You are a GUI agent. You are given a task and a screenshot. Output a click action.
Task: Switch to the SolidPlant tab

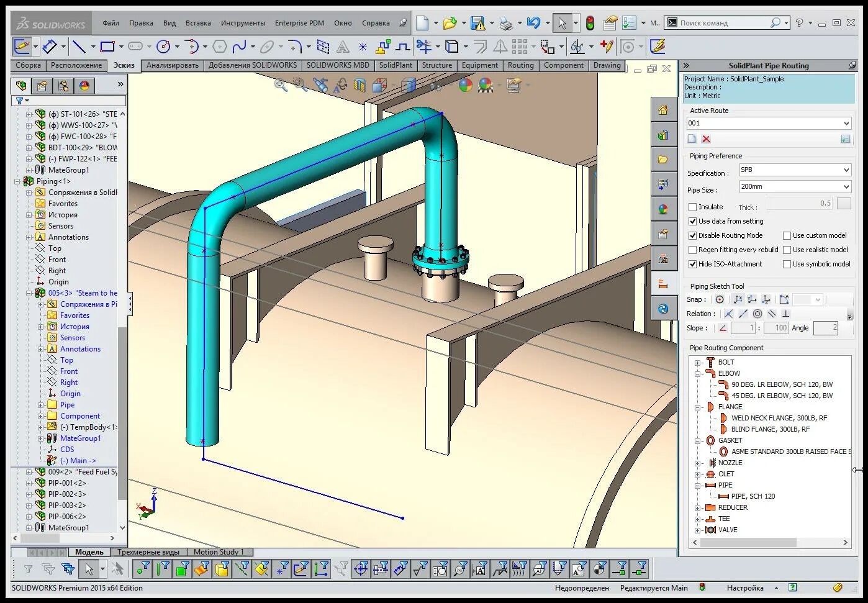click(x=396, y=65)
